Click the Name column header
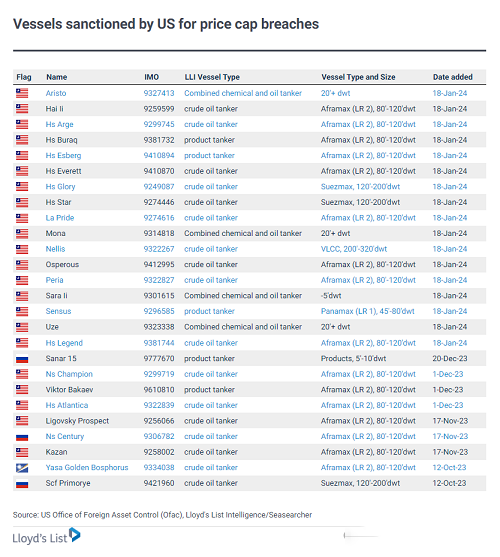This screenshot has height=557, width=500. coord(56,77)
